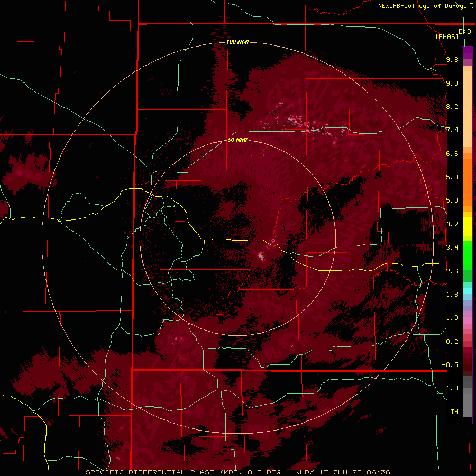Click the 9.0 scale label
Image resolution: width=476 pixels, height=476 pixels.
click(x=452, y=83)
